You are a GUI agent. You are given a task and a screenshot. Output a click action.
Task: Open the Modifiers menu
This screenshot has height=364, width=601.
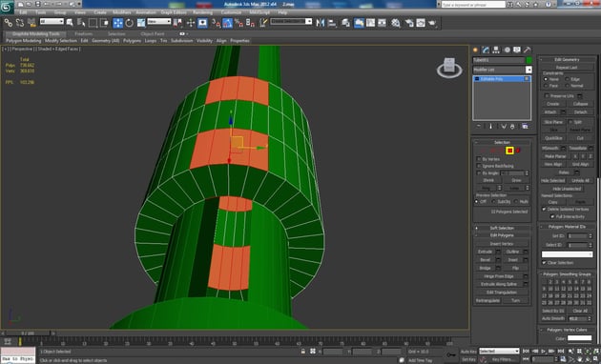121,12
